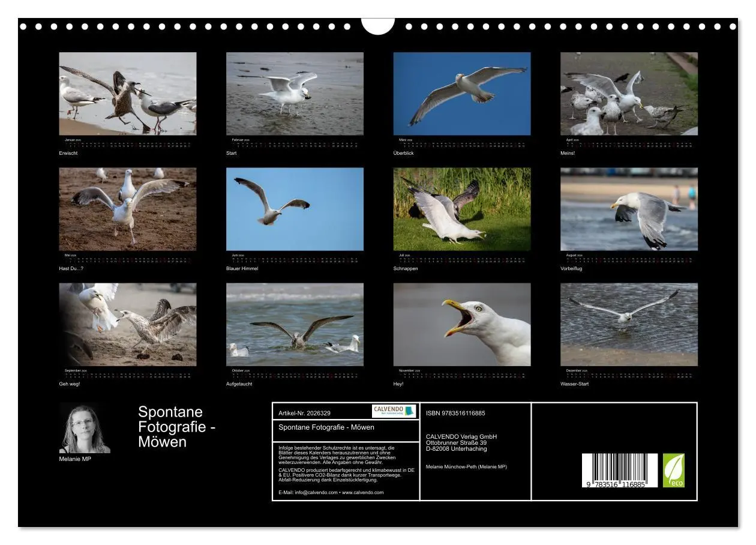Click the 'D-82008 Unterhaching' address line

click(x=457, y=448)
